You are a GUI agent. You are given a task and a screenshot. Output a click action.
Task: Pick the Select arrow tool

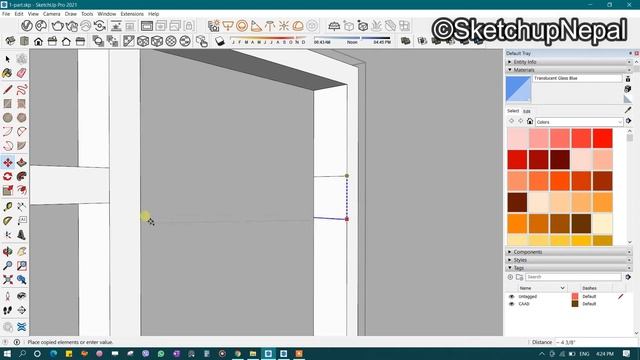tap(8, 59)
